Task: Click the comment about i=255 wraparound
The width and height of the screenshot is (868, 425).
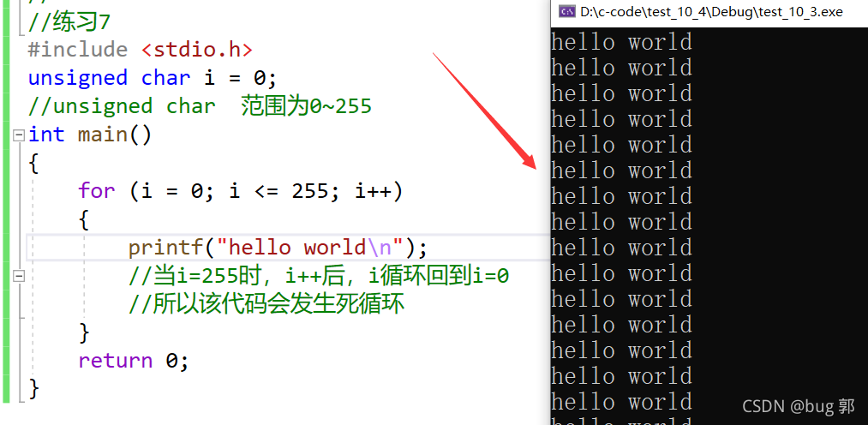Action: (x=319, y=276)
